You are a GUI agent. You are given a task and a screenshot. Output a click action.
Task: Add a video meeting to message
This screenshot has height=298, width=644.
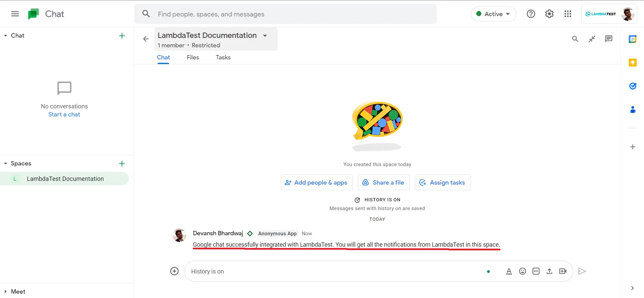click(563, 271)
